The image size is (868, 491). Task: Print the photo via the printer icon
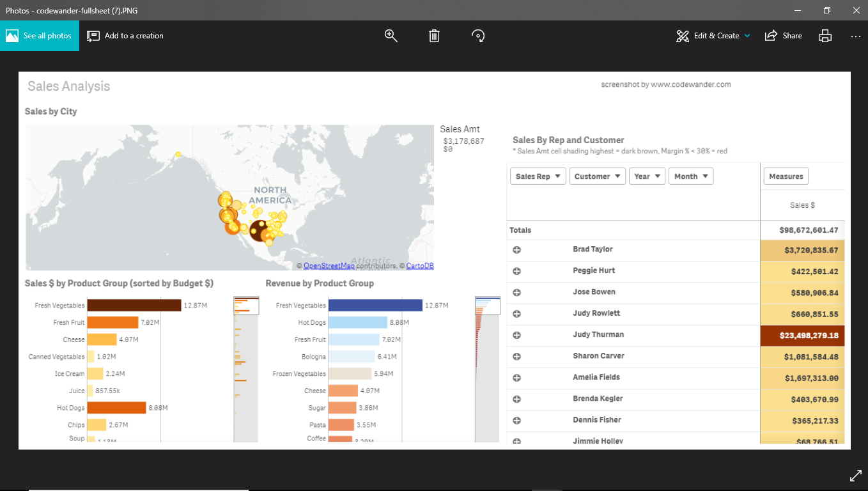coord(825,36)
